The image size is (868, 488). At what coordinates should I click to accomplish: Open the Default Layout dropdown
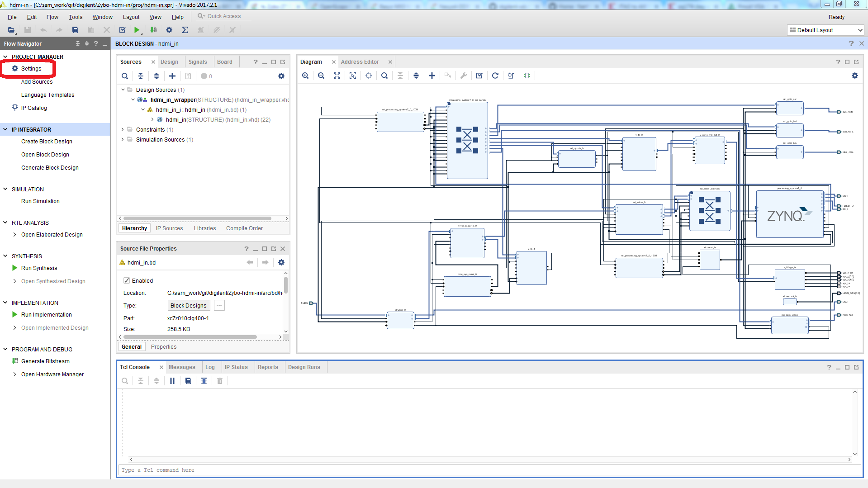(x=825, y=30)
